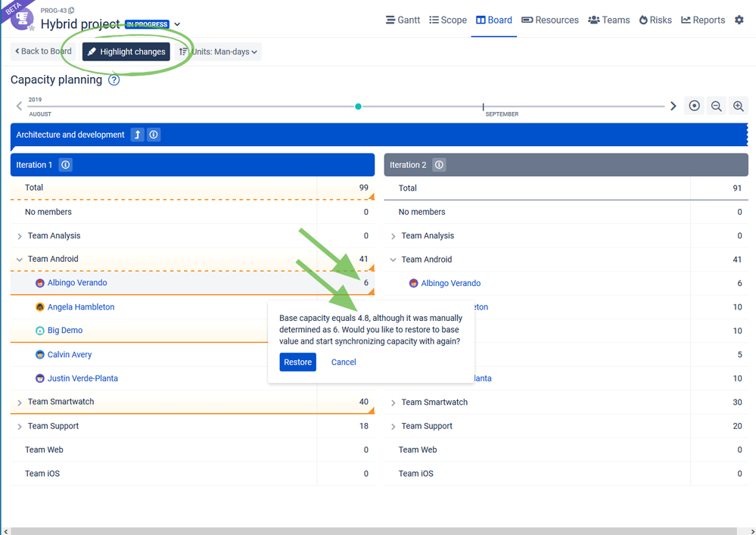Click Team iOS row in Iteration 2
This screenshot has height=535, width=756.
coord(566,473)
